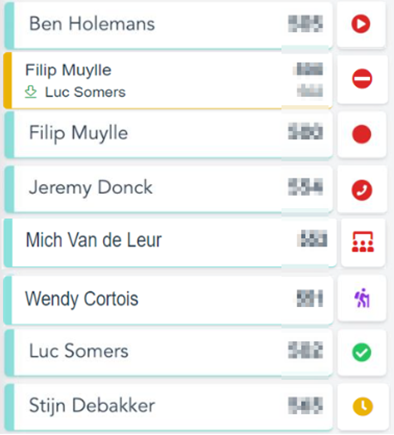
Task: Click the do-not-disturb icon next to Filip Muylle
Action: point(362,79)
